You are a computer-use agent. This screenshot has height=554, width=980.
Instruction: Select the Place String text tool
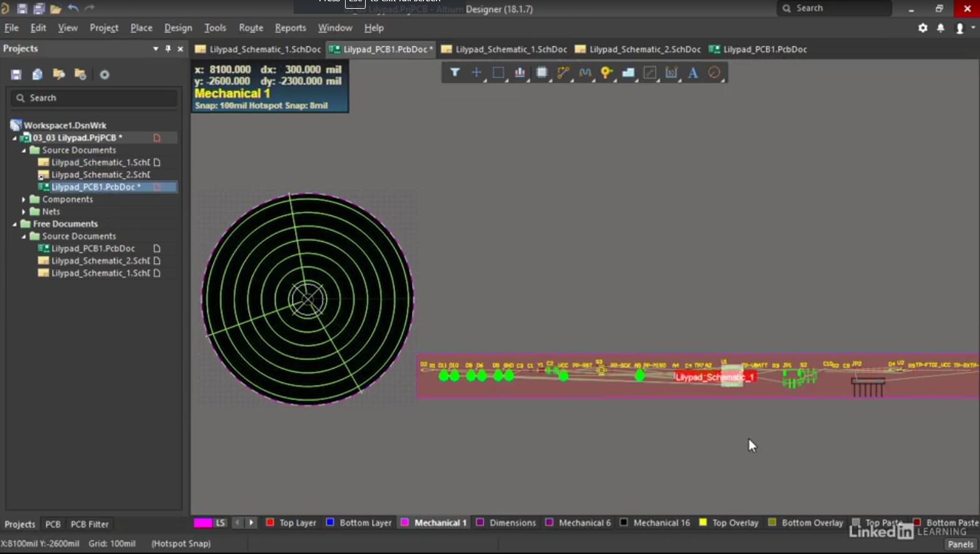[x=693, y=73]
